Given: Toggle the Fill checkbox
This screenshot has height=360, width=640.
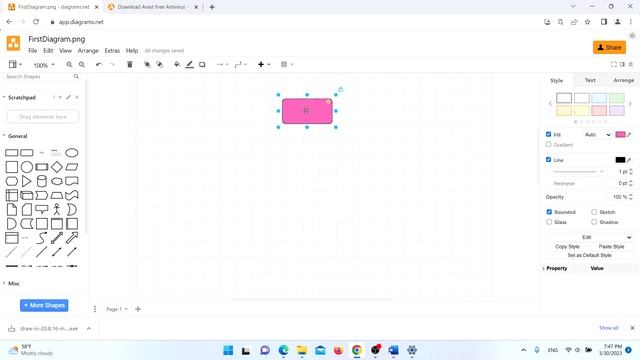Looking at the screenshot, I should (x=549, y=134).
